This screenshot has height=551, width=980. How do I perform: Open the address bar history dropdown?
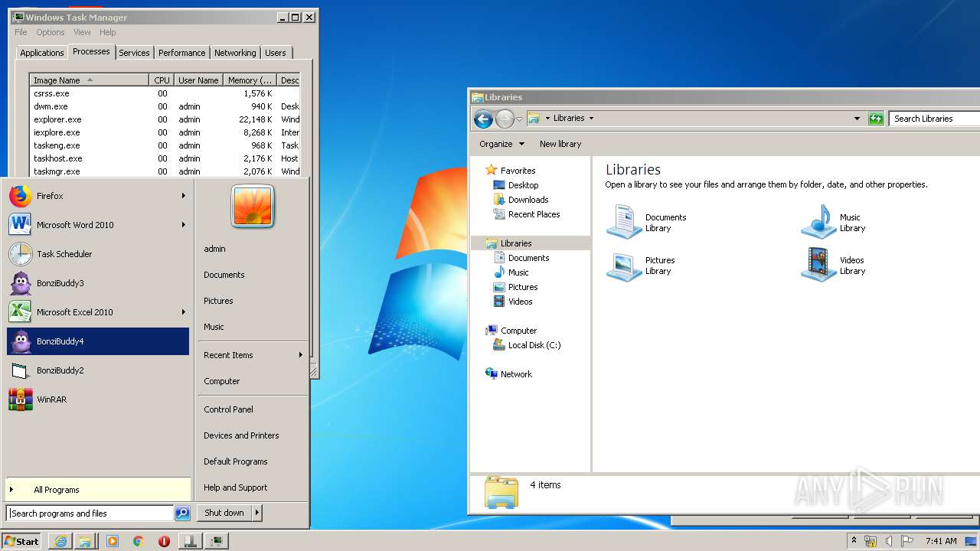tap(857, 119)
